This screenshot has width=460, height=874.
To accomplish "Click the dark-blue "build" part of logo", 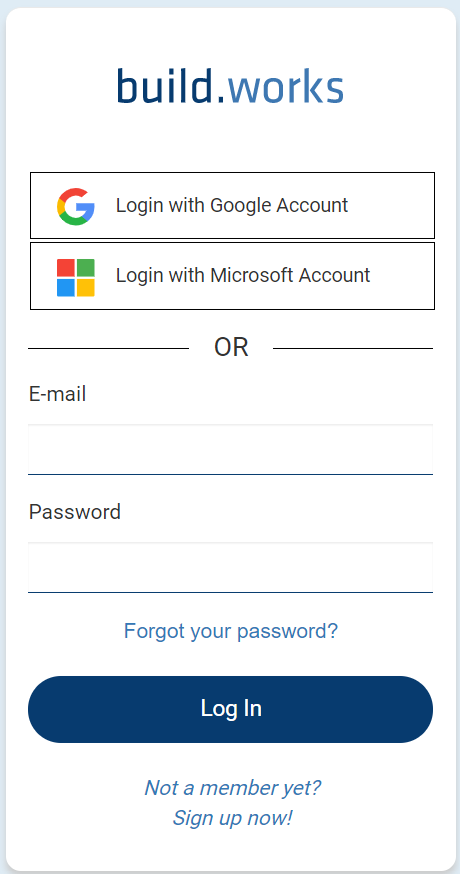I will pyautogui.click(x=164, y=86).
